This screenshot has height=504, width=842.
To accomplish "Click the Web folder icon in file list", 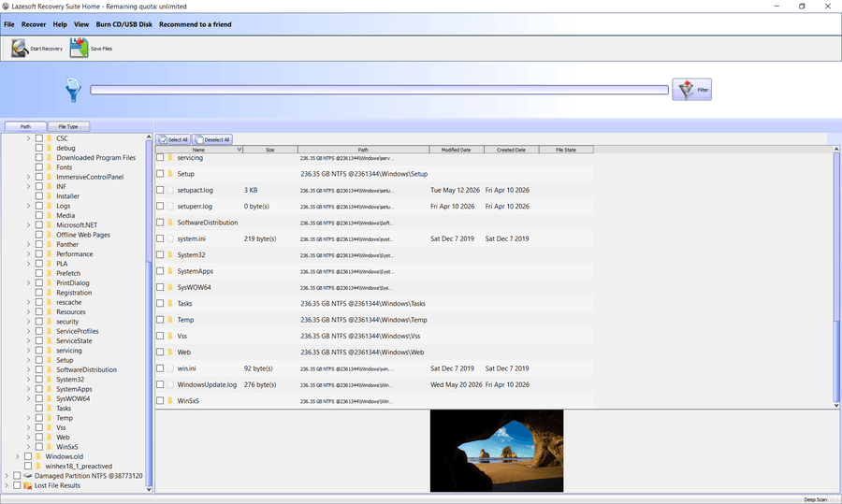I will click(x=170, y=353).
